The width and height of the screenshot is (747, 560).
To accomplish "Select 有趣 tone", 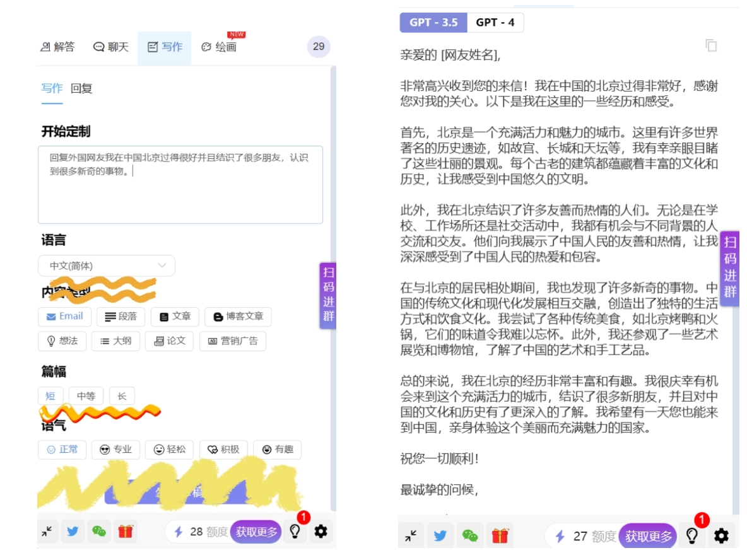I will tap(277, 450).
